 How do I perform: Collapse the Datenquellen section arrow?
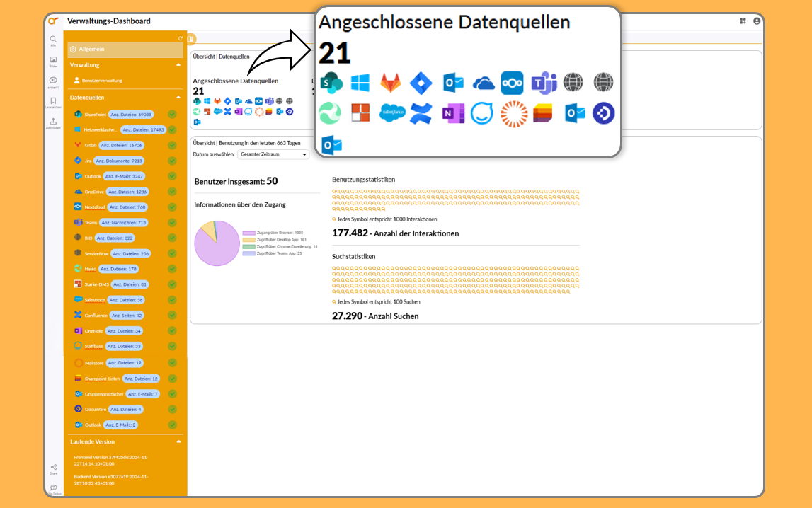[178, 97]
